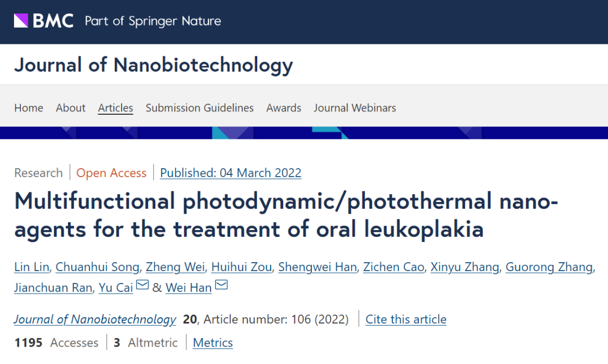Viewport: 608px width, 364px height.
Task: Go to Submission Guidelines
Action: [200, 108]
